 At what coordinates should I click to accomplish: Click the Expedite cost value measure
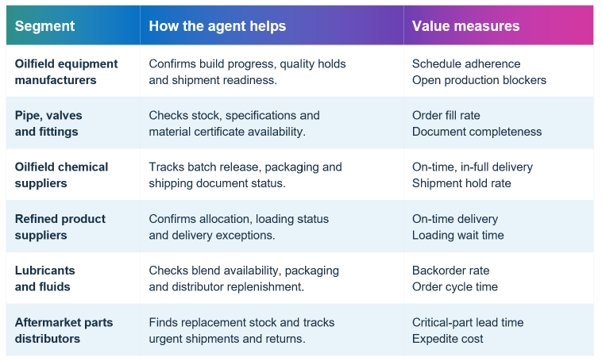pos(448,338)
